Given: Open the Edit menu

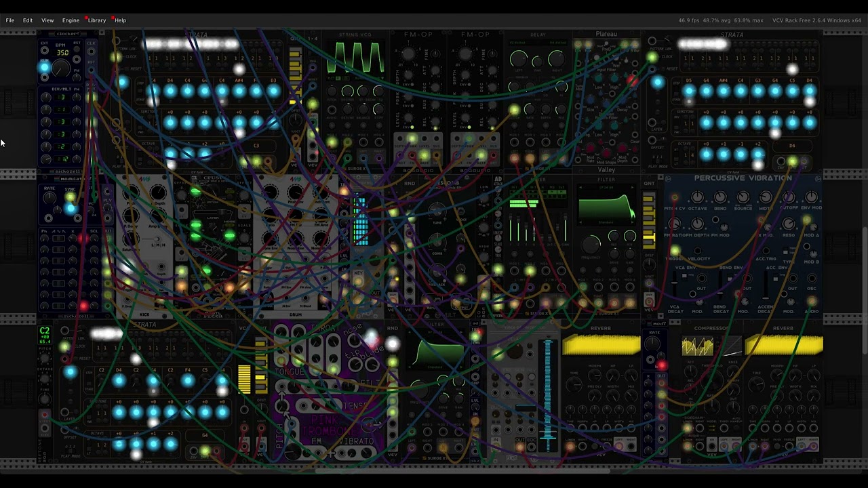Looking at the screenshot, I should 28,20.
